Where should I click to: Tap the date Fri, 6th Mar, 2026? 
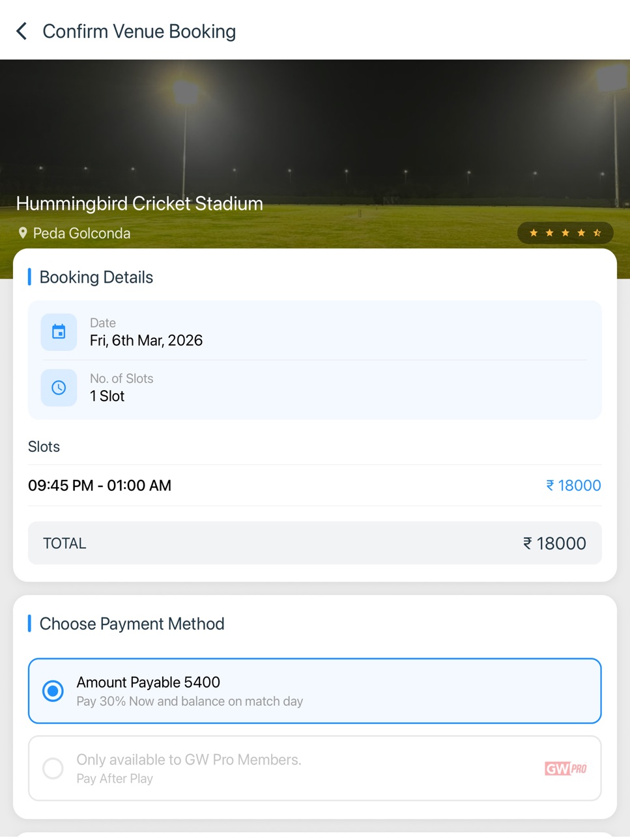146,341
